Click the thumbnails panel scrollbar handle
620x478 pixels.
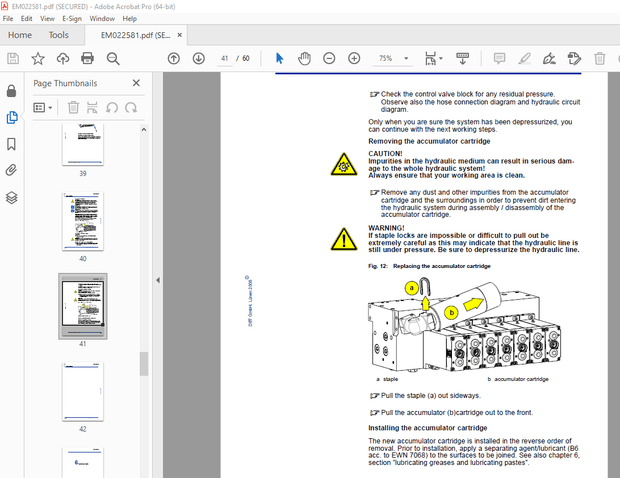pos(144,364)
